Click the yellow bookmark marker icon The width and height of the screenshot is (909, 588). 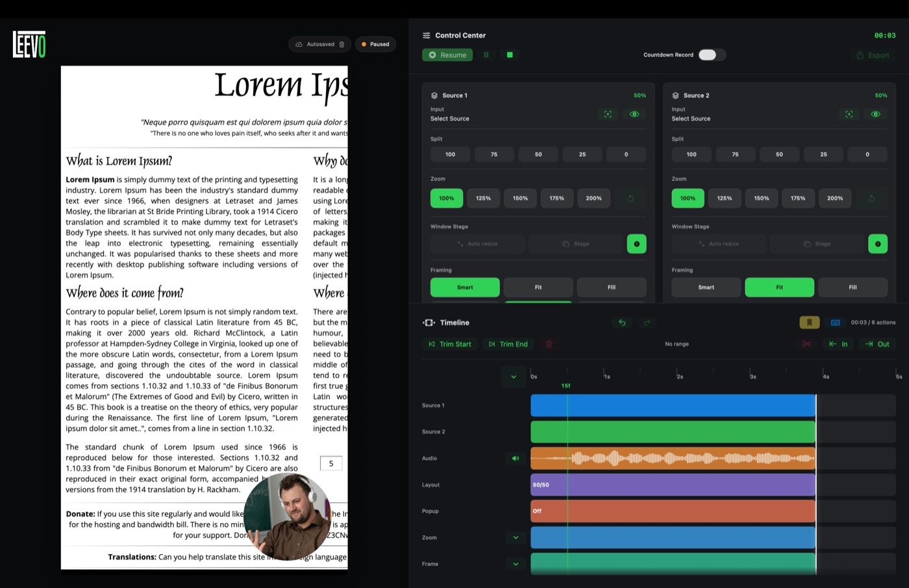pyautogui.click(x=810, y=323)
